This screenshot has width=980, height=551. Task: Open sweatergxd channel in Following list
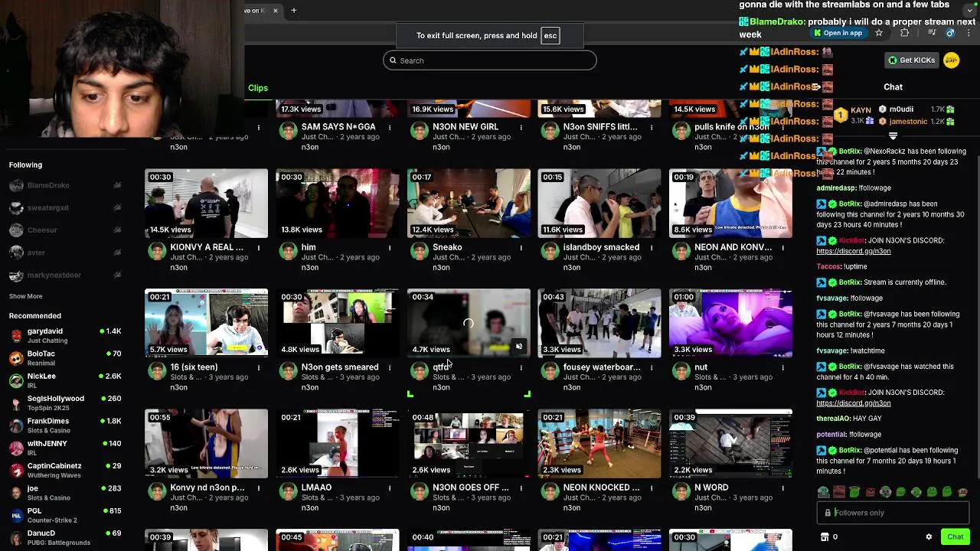click(47, 207)
